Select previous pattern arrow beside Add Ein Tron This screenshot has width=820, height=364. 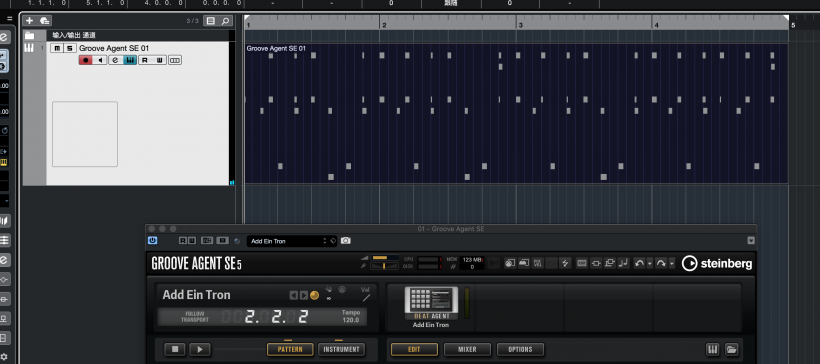pos(294,295)
